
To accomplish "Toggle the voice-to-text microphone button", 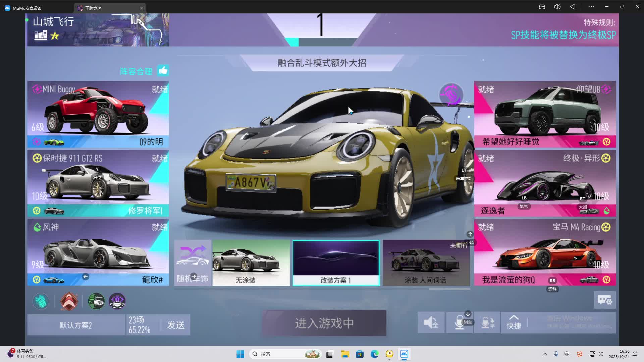I will tap(487, 322).
